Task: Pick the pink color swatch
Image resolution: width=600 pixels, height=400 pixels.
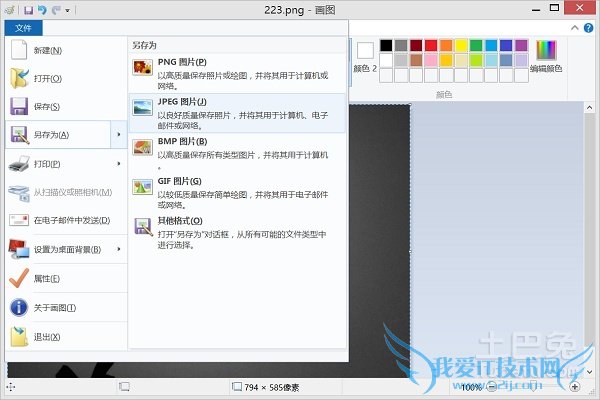Action: [x=431, y=60]
